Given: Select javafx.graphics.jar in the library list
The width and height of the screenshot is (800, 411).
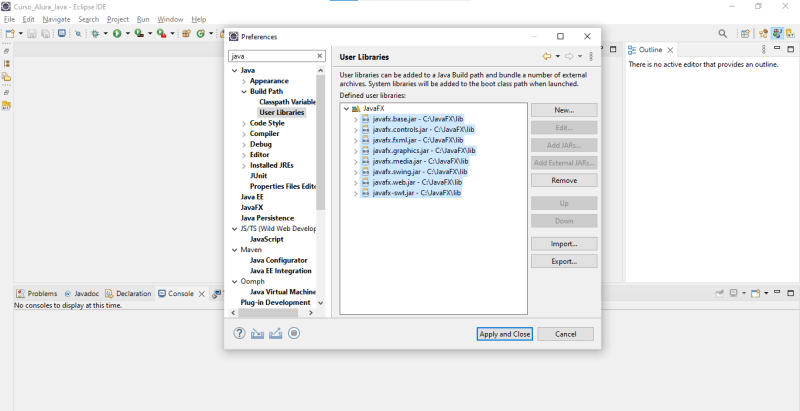Looking at the screenshot, I should (x=418, y=151).
